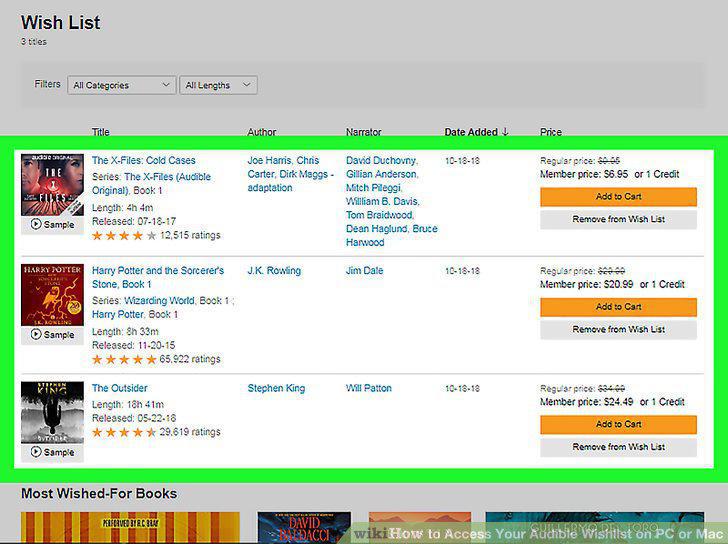
Task: Click the Released: 11-20-15 text
Action: (x=133, y=345)
